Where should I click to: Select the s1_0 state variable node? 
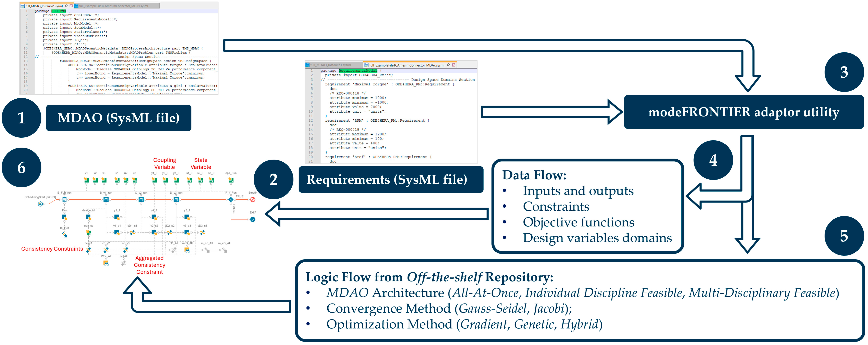coord(189,180)
